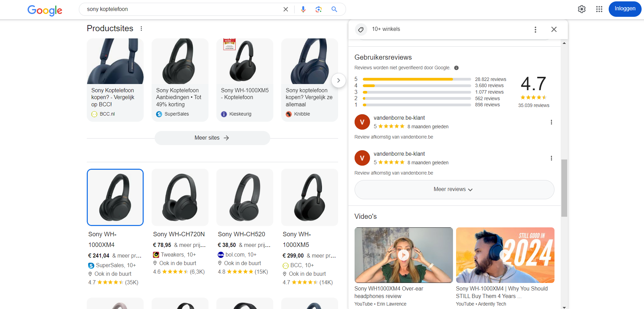644x309 pixels.
Task: Click the location pin under Sony WH-CH720N
Action: pyautogui.click(x=155, y=263)
